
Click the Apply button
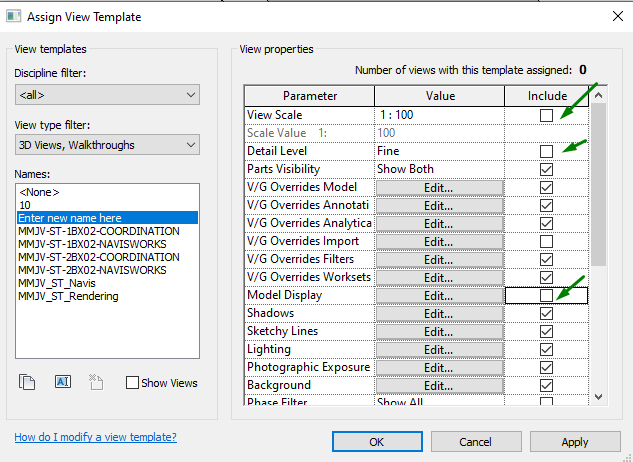tap(575, 441)
